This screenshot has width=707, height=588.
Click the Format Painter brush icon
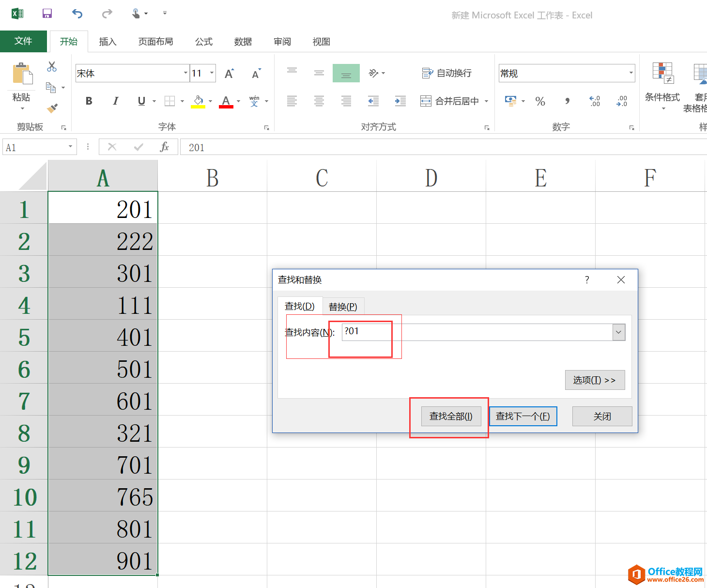52,108
